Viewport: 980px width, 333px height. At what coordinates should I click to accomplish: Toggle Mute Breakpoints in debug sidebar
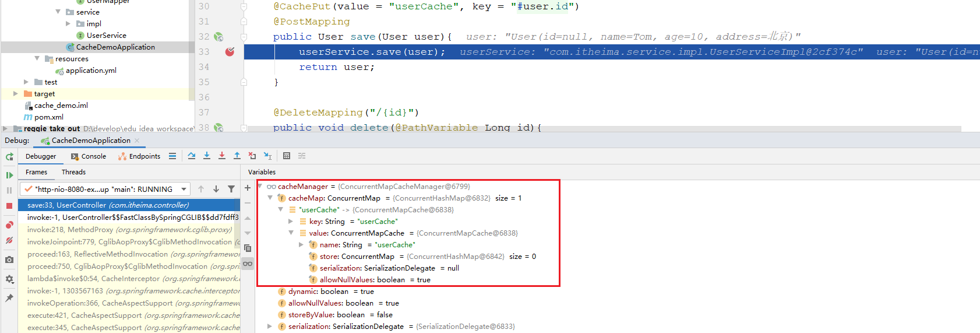click(x=9, y=240)
